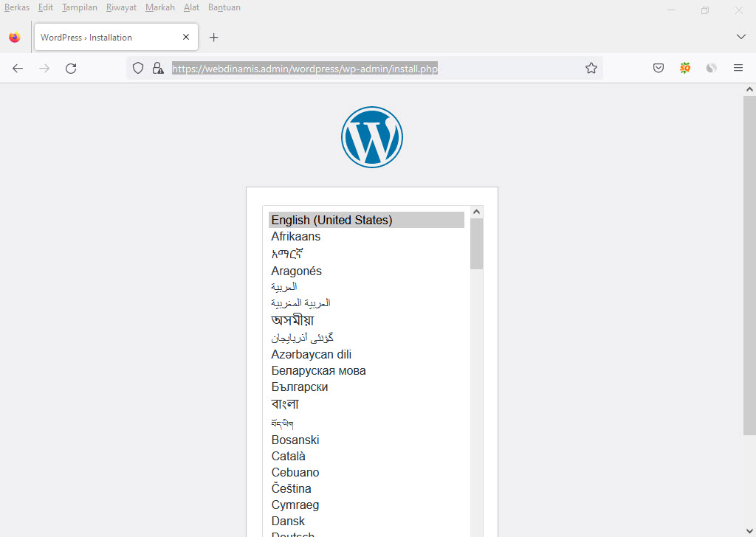
Task: Choose Čeština from the language list
Action: (x=291, y=488)
